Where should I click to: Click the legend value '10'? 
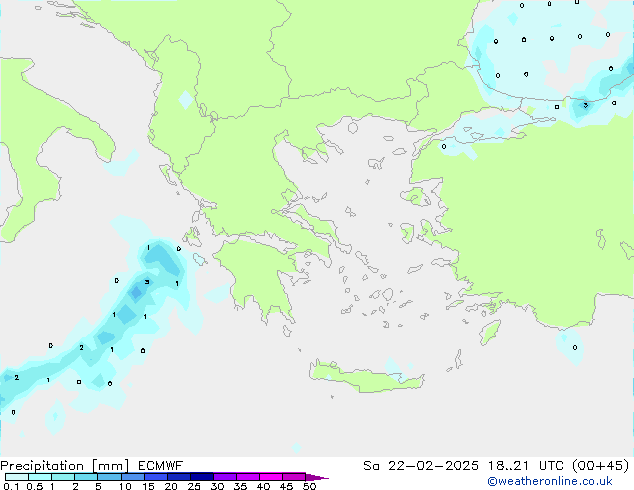(x=125, y=486)
